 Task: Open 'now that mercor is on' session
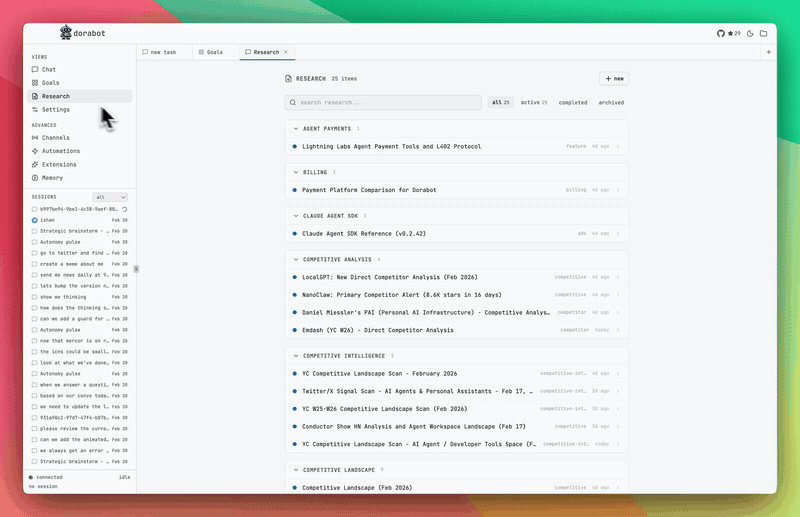(80, 341)
